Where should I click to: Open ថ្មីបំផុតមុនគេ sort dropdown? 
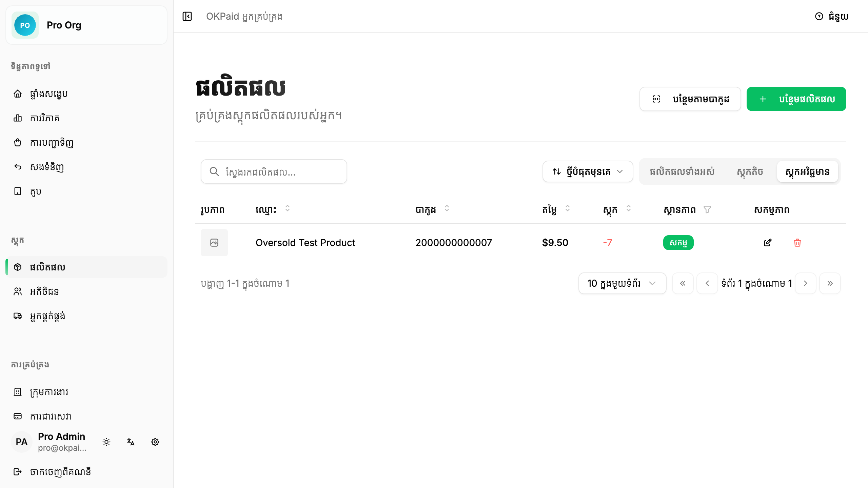coord(588,171)
